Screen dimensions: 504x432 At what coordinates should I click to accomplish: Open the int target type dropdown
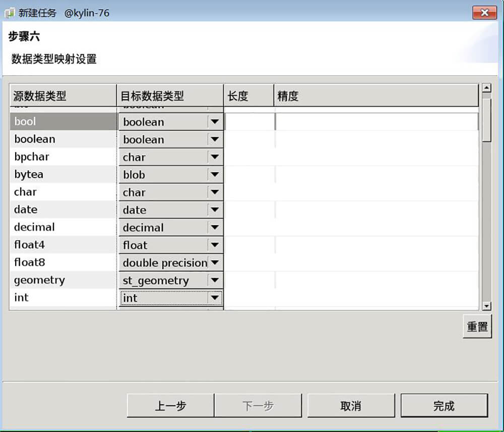click(215, 298)
